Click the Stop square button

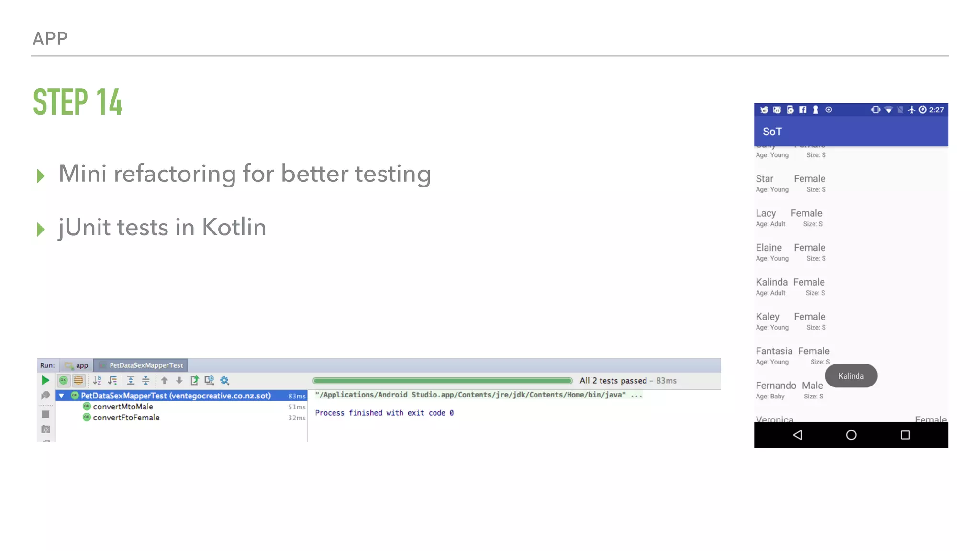45,414
